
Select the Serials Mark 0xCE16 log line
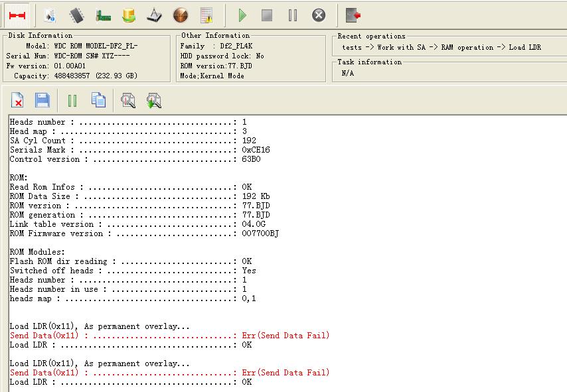(139, 150)
